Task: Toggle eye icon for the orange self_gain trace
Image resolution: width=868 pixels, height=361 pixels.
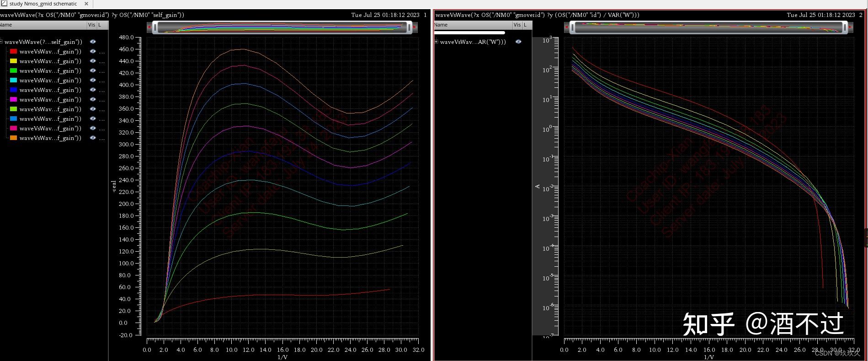Action: pos(93,138)
